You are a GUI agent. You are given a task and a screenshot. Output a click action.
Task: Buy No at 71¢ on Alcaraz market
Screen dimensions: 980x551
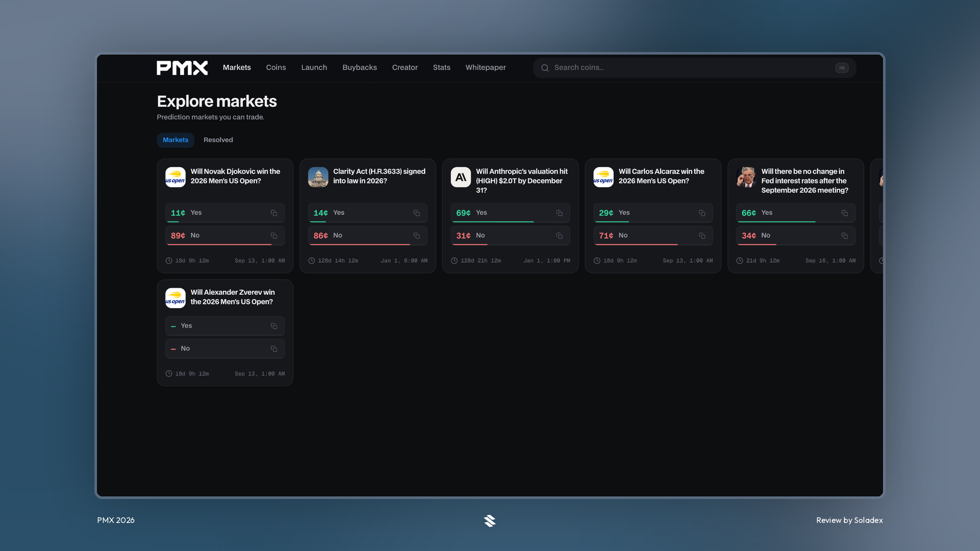click(653, 236)
